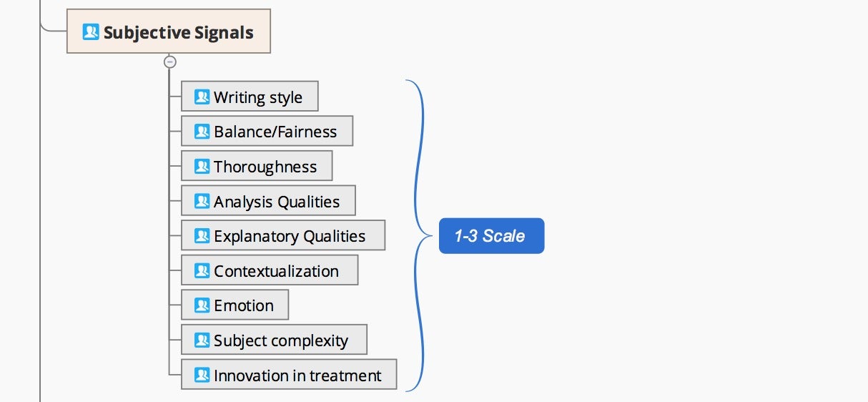Click the people icon on Subject complexity node
868x402 pixels.
click(x=202, y=340)
